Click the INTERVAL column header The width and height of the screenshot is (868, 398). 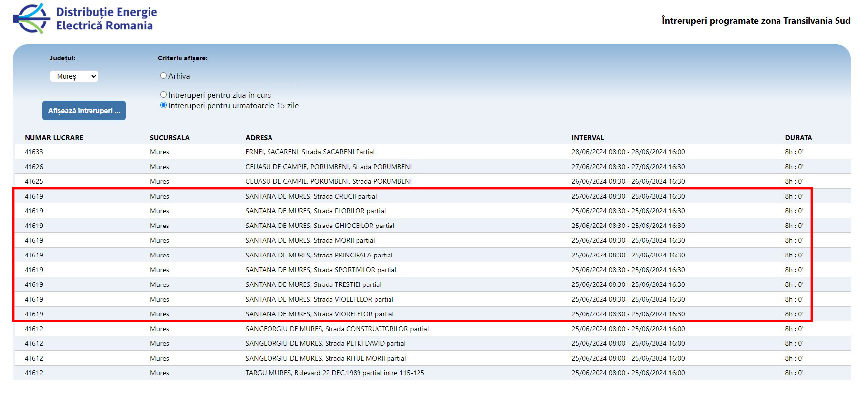coord(588,138)
